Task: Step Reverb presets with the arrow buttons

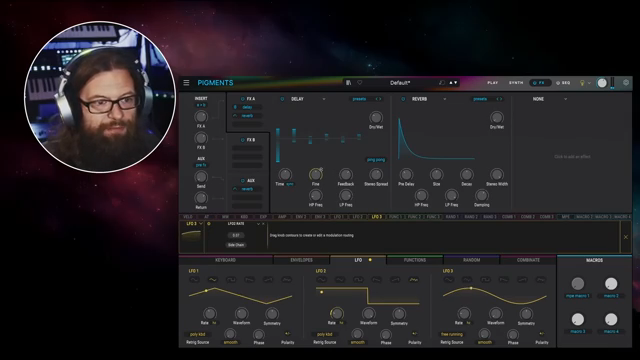Action: pyautogui.click(x=499, y=99)
